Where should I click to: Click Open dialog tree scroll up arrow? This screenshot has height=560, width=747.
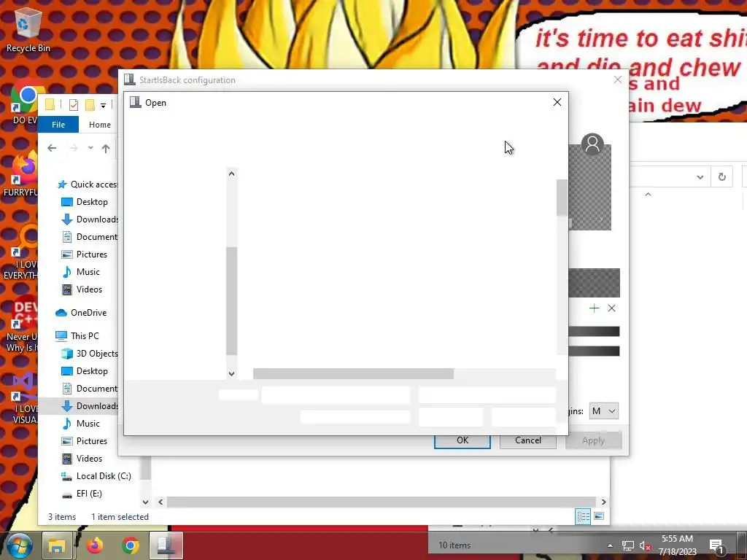[231, 174]
